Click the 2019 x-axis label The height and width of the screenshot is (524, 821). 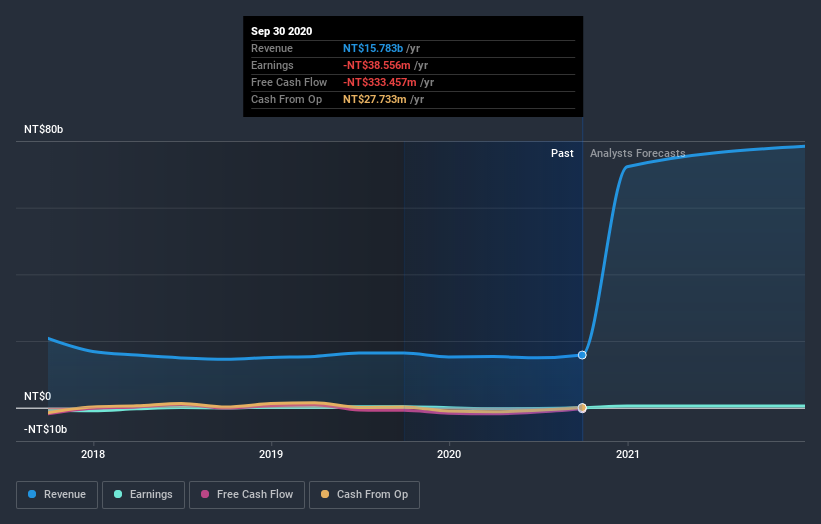pyautogui.click(x=271, y=454)
